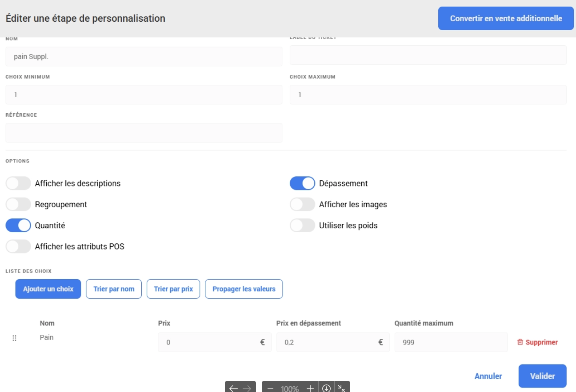Click the Nom field containing pain Suppl.

coord(144,56)
